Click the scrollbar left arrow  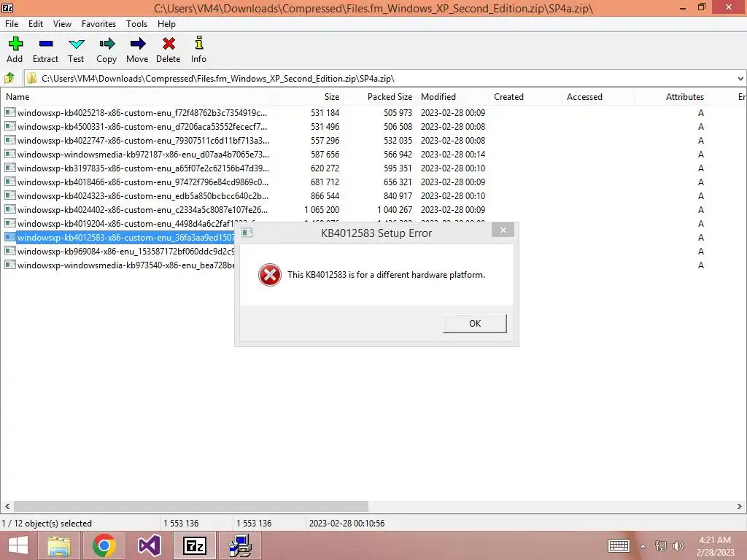[7, 506]
